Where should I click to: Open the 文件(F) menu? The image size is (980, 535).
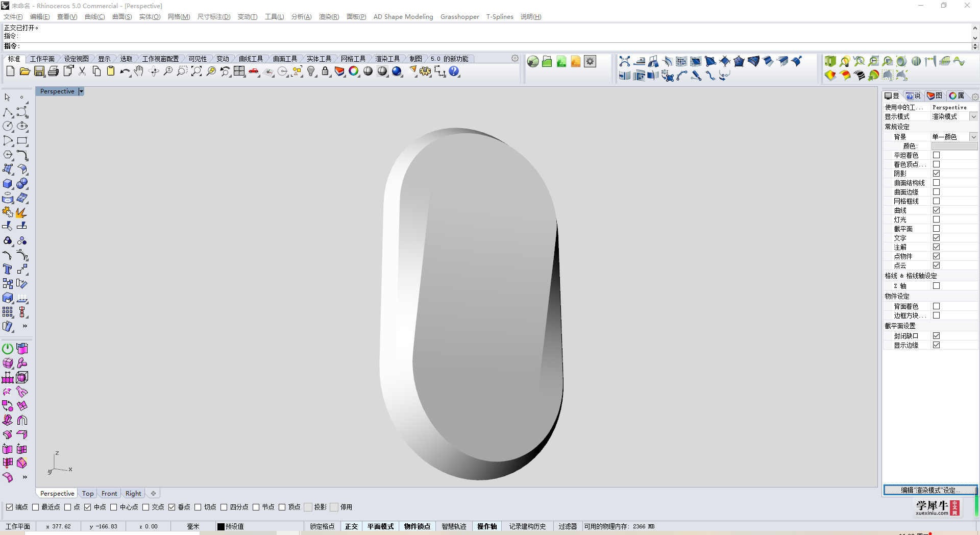(x=13, y=17)
